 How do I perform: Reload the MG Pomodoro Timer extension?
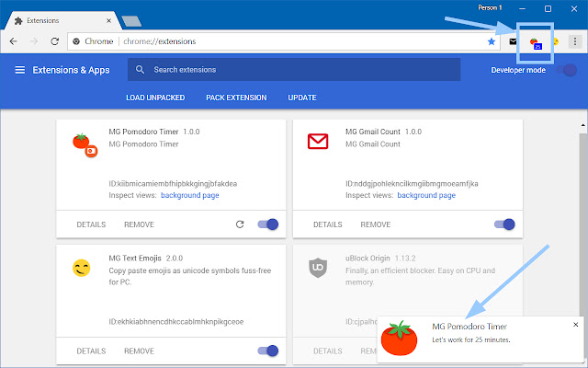pyautogui.click(x=240, y=224)
